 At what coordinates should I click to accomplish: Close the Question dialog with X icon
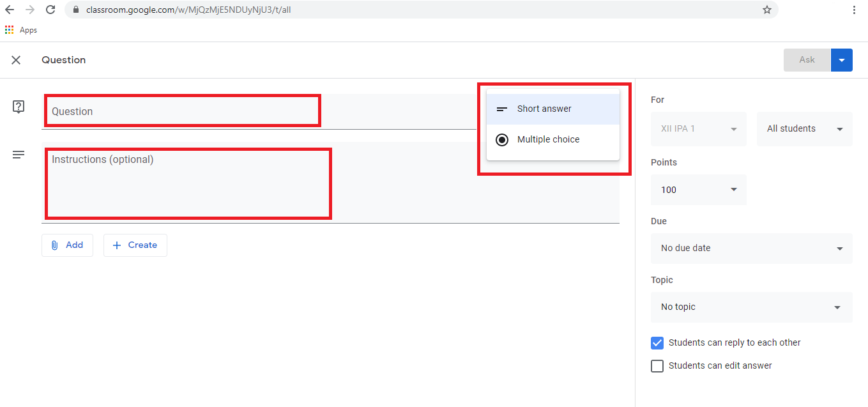pos(16,60)
